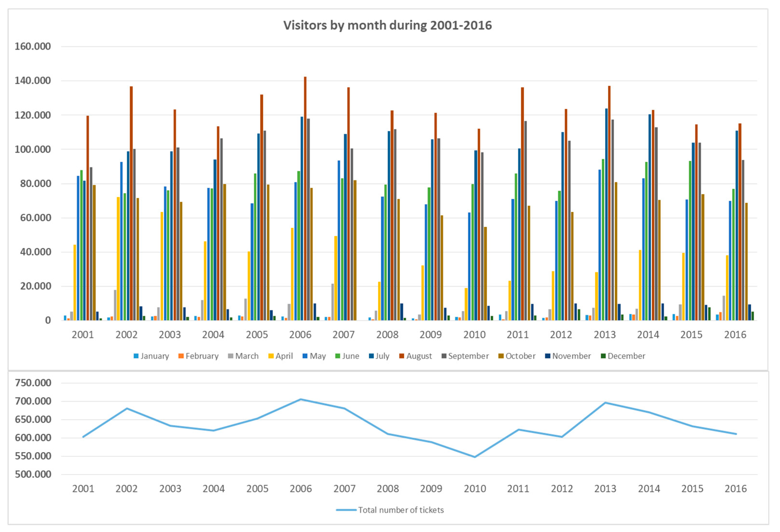Click the 2006 peak on ticket line
The height and width of the screenshot is (532, 780).
point(301,399)
